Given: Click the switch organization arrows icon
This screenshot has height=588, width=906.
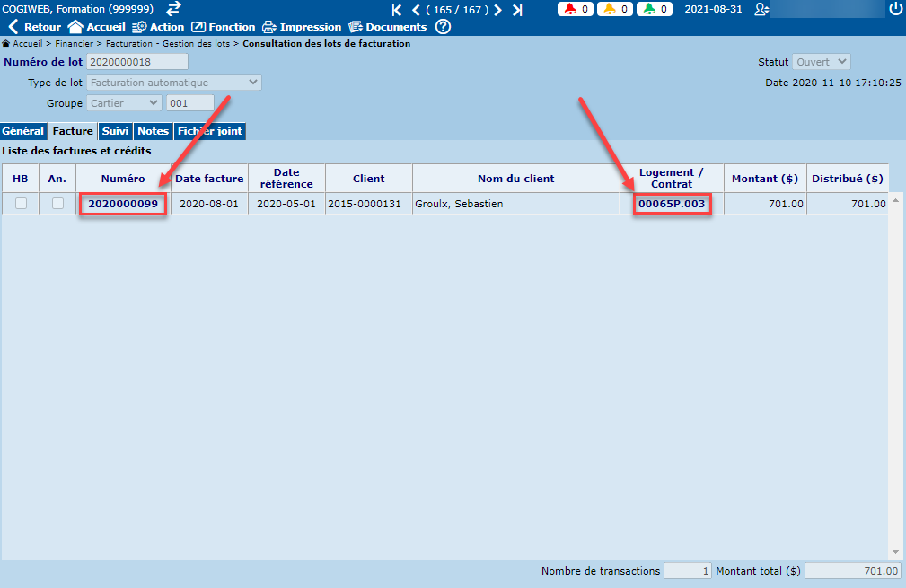Looking at the screenshot, I should coord(173,8).
